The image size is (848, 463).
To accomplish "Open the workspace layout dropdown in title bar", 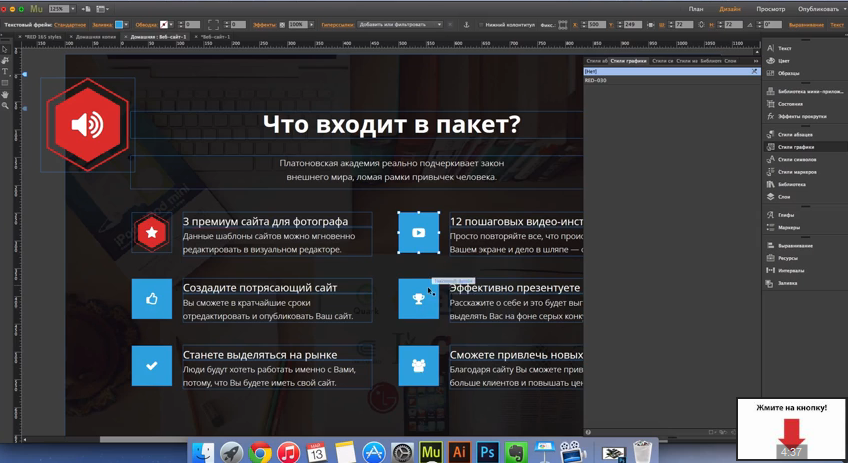I will pyautogui.click(x=102, y=9).
